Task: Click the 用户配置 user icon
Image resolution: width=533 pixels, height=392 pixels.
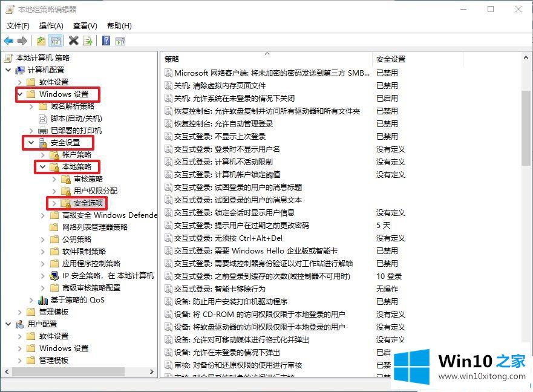Action: 20,324
